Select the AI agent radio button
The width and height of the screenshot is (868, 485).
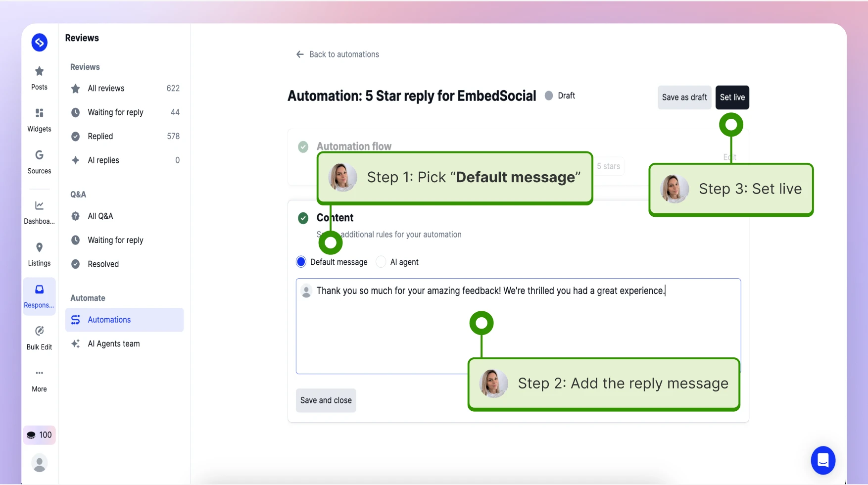tap(381, 262)
